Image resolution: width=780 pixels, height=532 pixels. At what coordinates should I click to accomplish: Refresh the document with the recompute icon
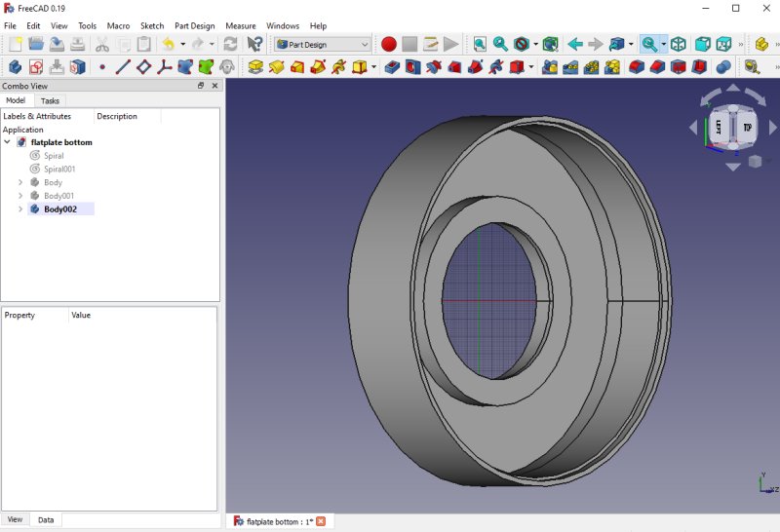230,44
